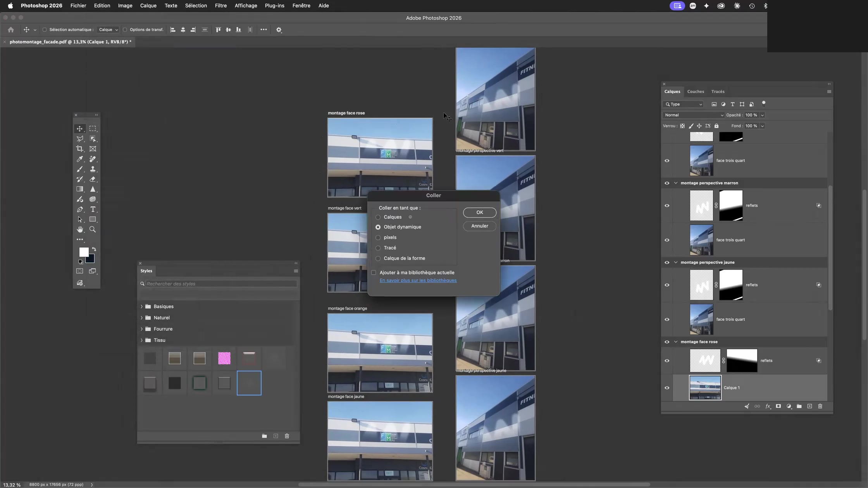The height and width of the screenshot is (488, 868).
Task: Select the Eraser tool
Action: [93, 179]
